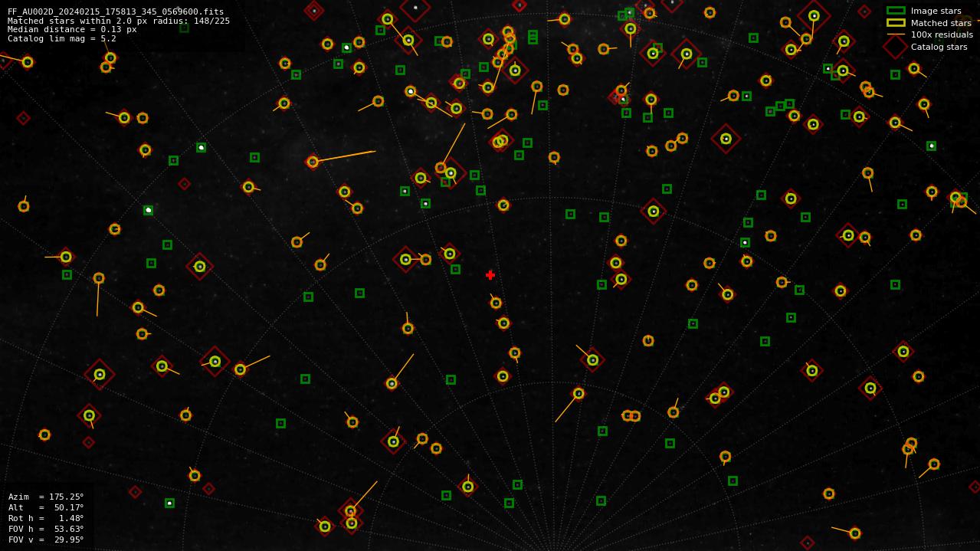
Task: Click the green square legend icon for Image stars
Action: [896, 11]
